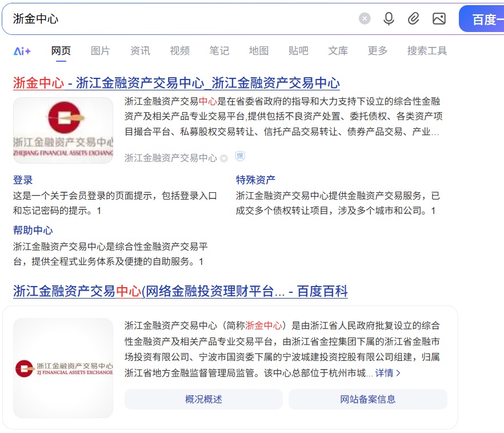This screenshot has width=504, height=433.
Task: Switch to the 图片 tab
Action: point(100,51)
